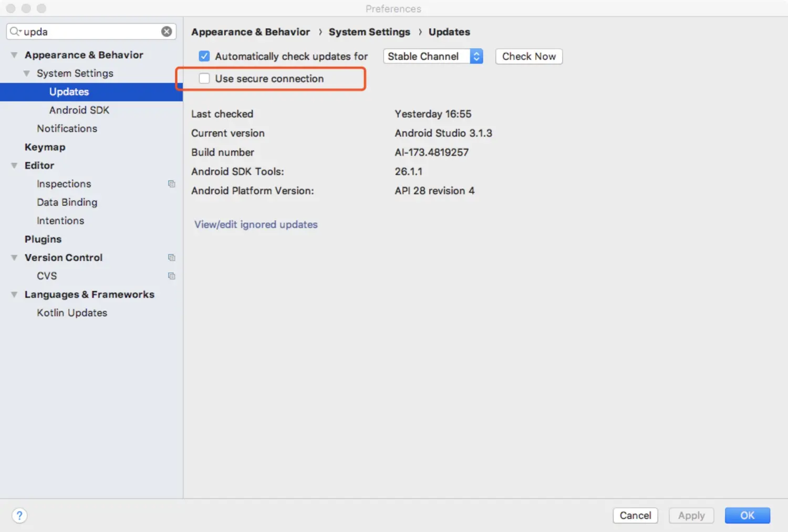Click the Check Now button
The height and width of the screenshot is (532, 788).
tap(529, 56)
